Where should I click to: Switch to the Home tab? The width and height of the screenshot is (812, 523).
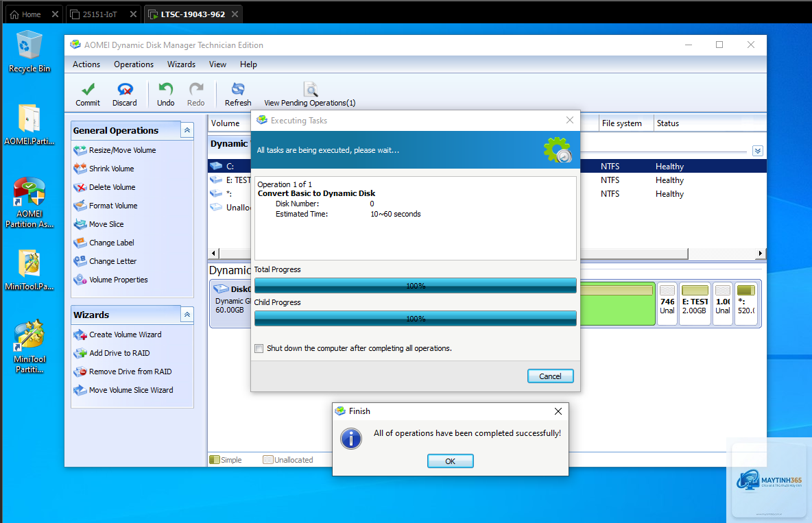31,14
